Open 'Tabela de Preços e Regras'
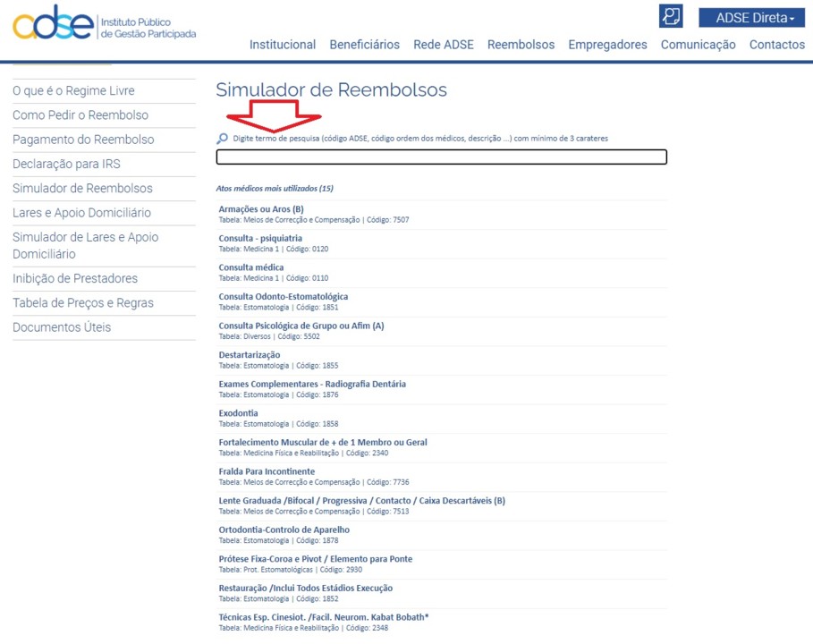Image resolution: width=813 pixels, height=644 pixels. (x=82, y=303)
